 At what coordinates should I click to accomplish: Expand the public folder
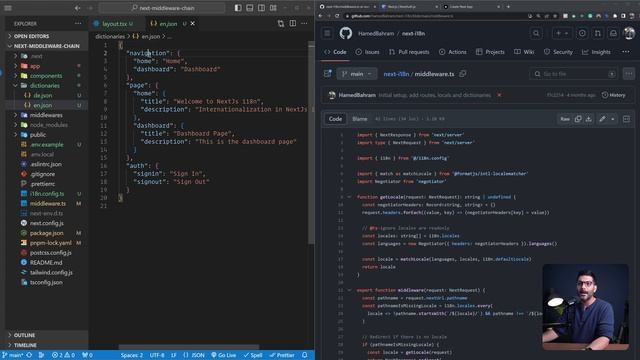[38, 135]
